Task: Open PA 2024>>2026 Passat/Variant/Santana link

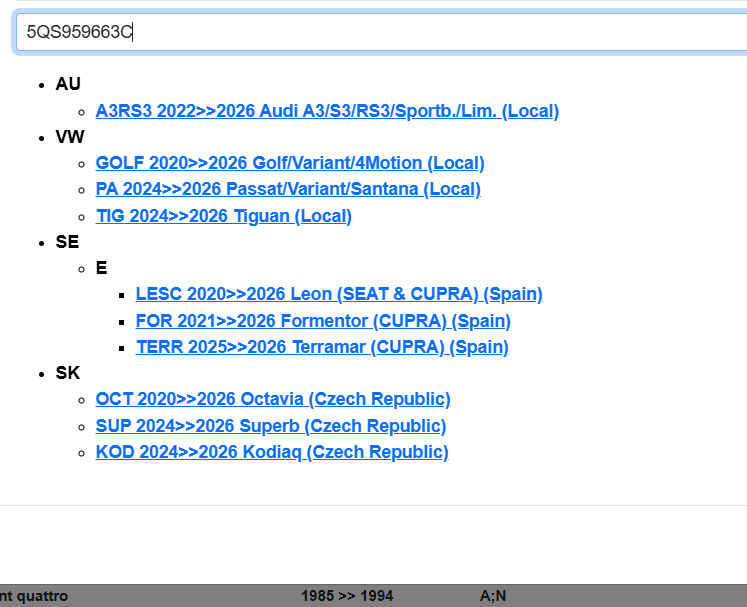Action: 288,189
